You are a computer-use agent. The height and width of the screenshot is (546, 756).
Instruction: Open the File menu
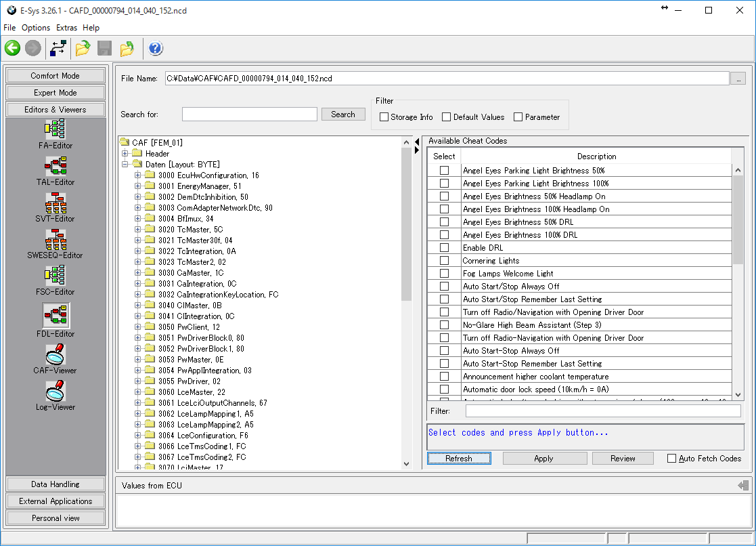pos(9,28)
